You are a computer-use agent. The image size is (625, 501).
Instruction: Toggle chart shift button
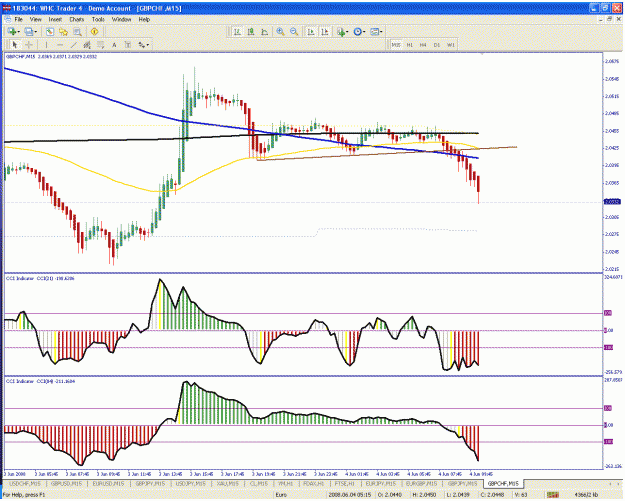324,31
